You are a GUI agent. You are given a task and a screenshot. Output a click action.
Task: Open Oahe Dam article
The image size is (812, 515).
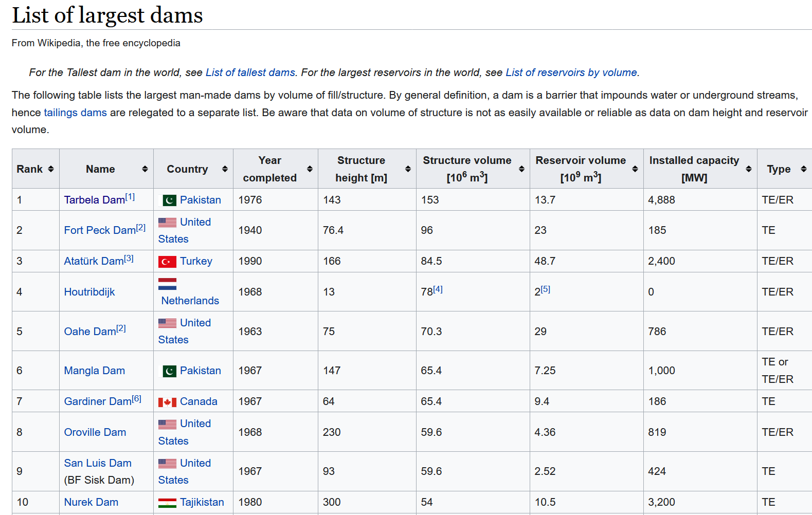tap(90, 332)
